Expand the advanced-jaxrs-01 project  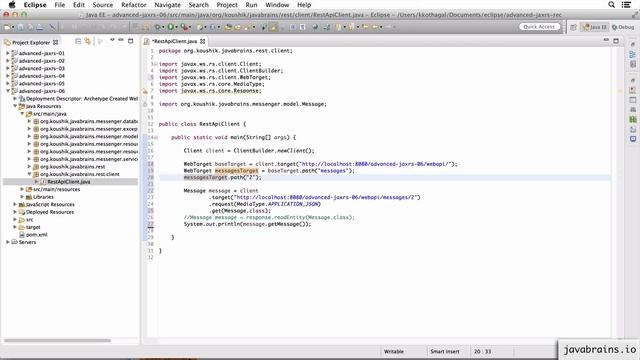point(8,53)
